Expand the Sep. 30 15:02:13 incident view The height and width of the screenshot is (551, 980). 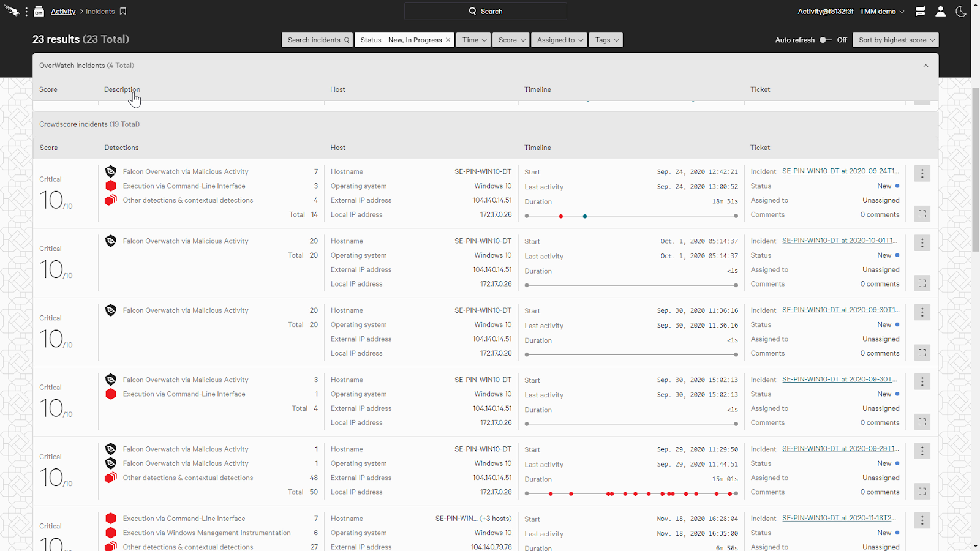(922, 422)
